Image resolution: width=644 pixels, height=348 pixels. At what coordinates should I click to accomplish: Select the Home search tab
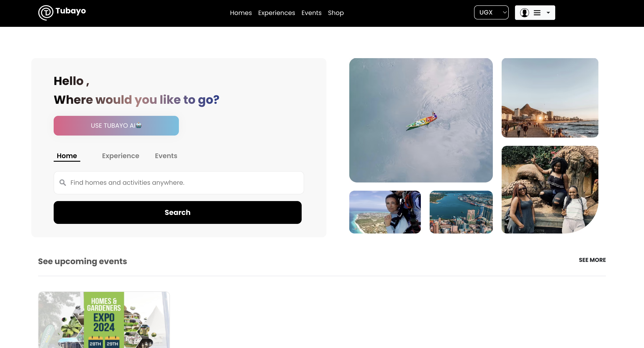(67, 156)
